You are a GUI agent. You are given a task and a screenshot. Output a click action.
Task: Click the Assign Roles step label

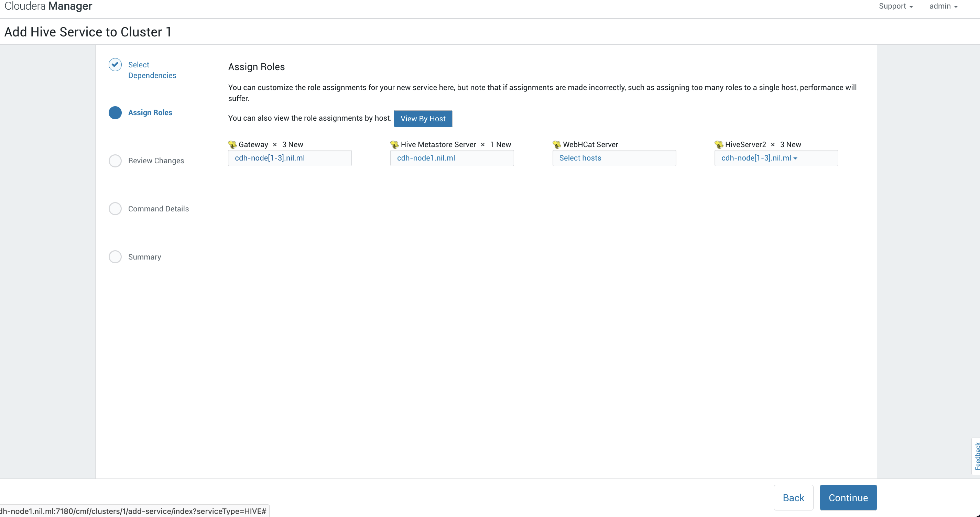(150, 113)
